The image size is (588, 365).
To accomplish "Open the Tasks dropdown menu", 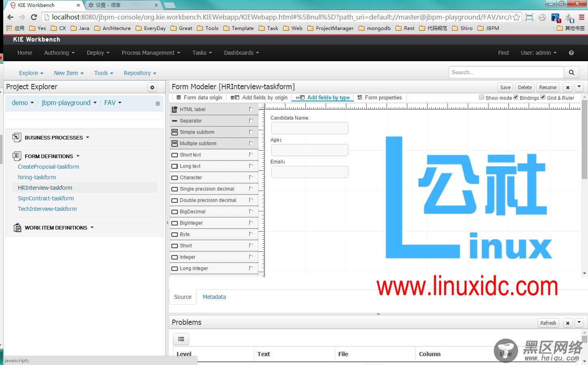I will (x=202, y=53).
